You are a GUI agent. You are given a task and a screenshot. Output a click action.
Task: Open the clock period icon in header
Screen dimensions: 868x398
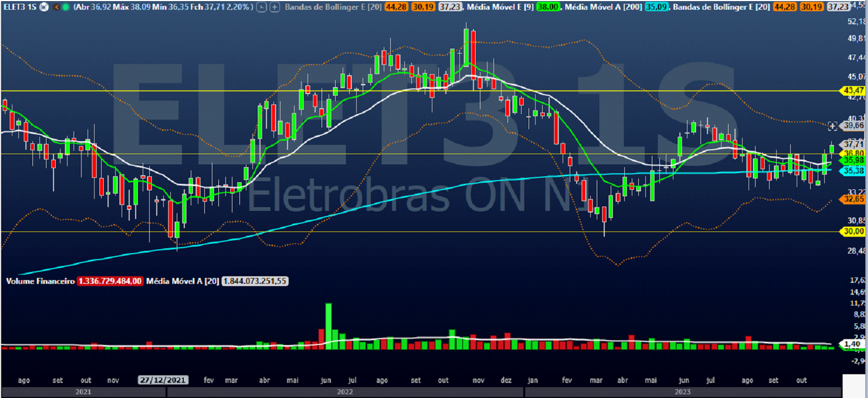(x=261, y=7)
